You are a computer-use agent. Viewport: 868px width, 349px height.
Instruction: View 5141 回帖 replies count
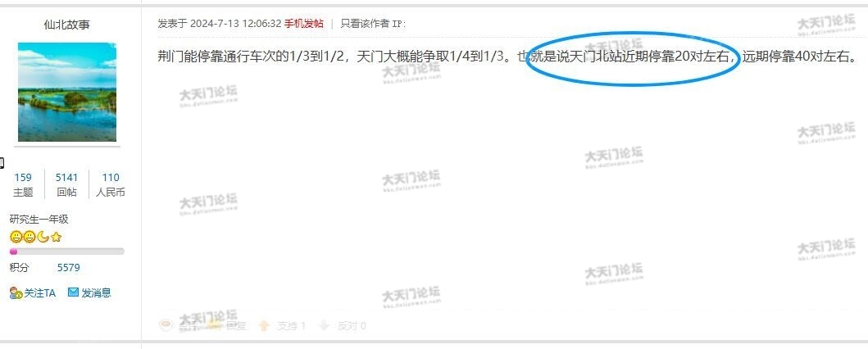[66, 184]
